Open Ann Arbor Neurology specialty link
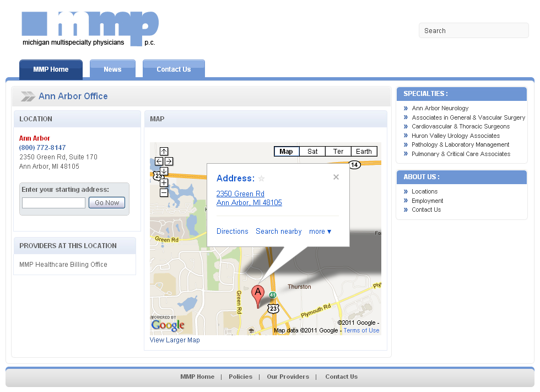540x392 pixels. [x=440, y=109]
